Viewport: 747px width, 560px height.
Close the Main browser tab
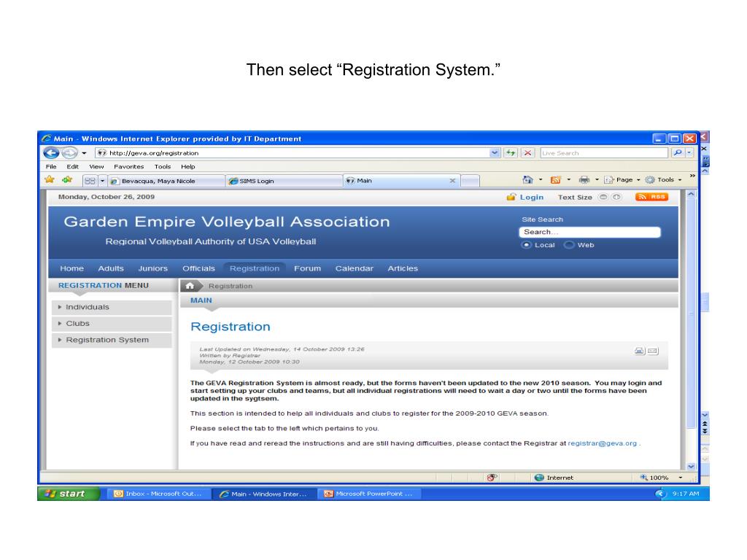(x=452, y=181)
